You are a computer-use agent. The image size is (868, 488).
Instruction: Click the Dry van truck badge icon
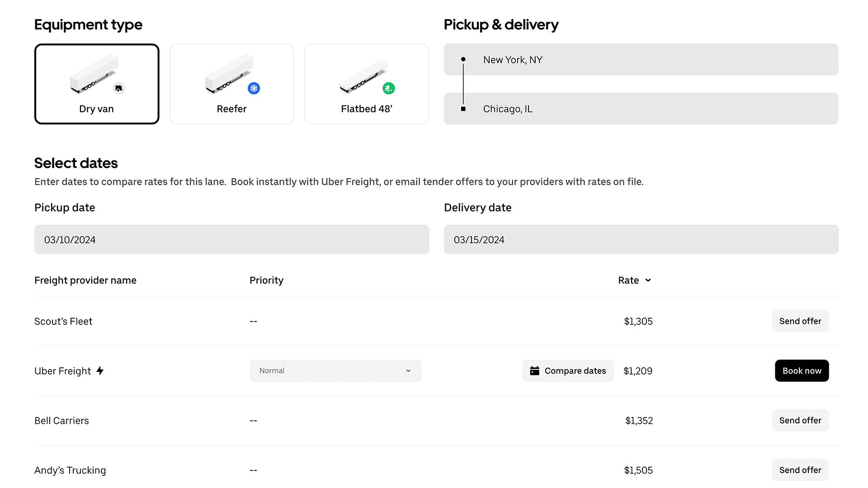click(119, 88)
